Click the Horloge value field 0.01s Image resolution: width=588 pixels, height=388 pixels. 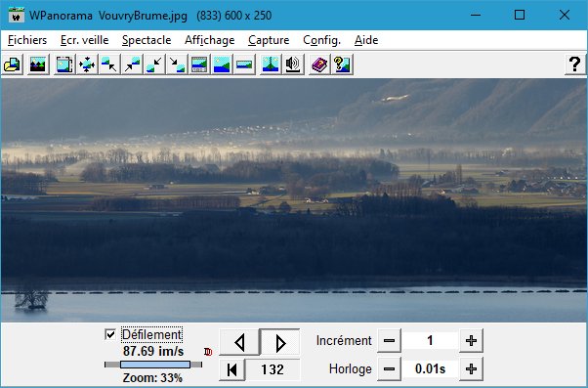click(x=430, y=369)
